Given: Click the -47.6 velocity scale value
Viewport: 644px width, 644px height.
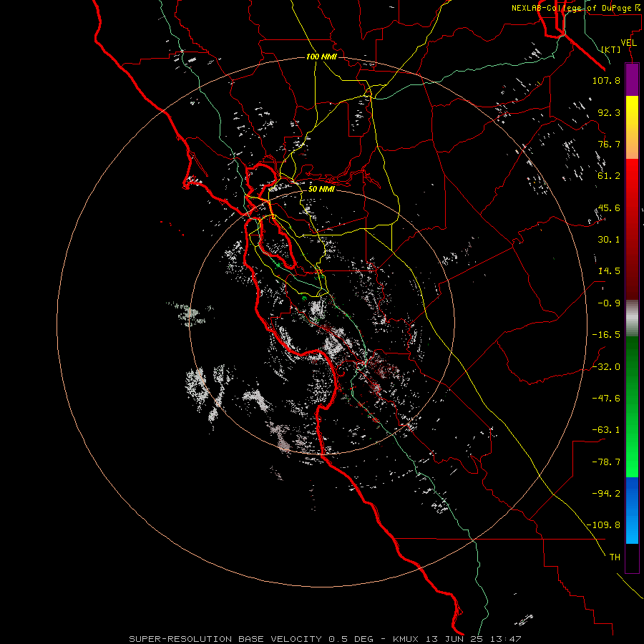Looking at the screenshot, I should tap(606, 399).
